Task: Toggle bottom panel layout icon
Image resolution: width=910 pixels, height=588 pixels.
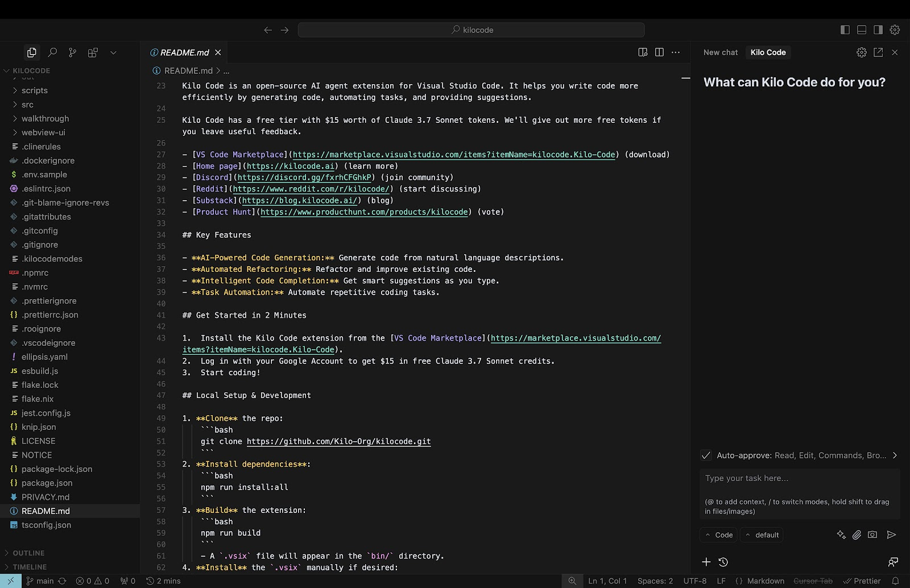Action: pyautogui.click(x=862, y=30)
